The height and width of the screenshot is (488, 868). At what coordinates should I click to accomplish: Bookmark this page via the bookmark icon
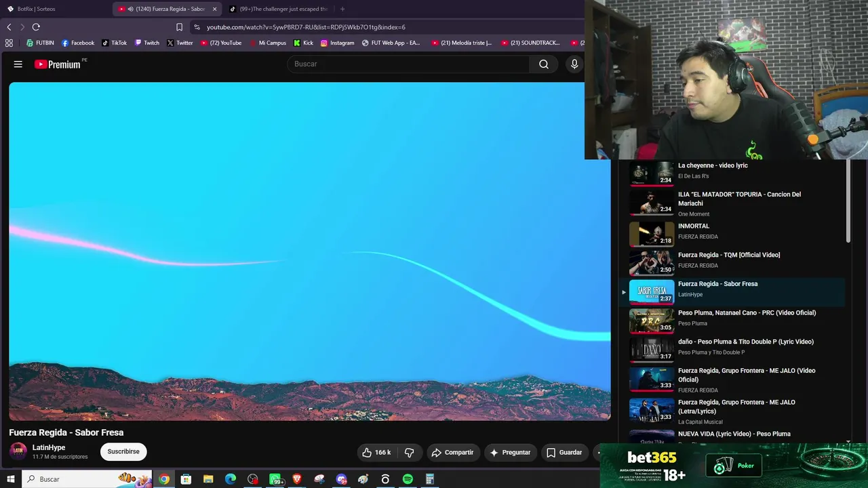[179, 27]
